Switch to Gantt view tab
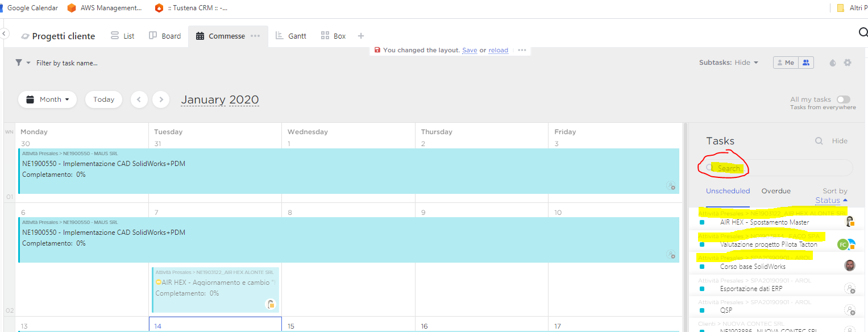 click(x=291, y=36)
